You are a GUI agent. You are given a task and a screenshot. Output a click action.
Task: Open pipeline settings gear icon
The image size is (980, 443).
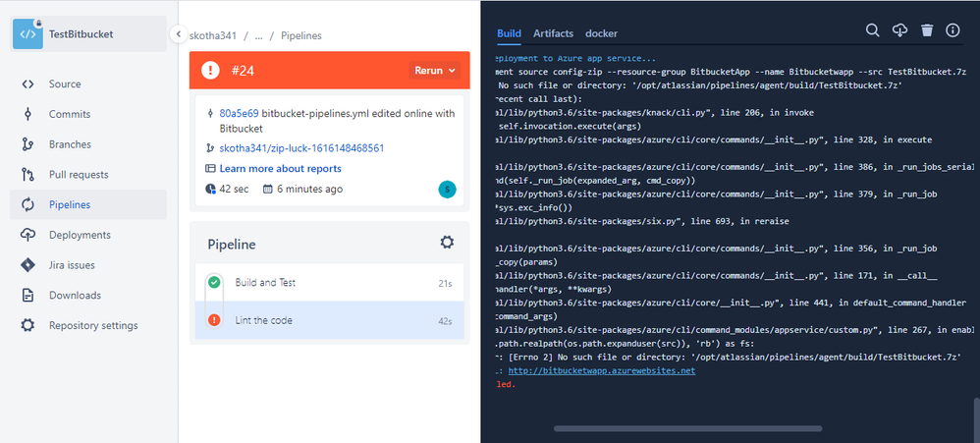pos(447,243)
